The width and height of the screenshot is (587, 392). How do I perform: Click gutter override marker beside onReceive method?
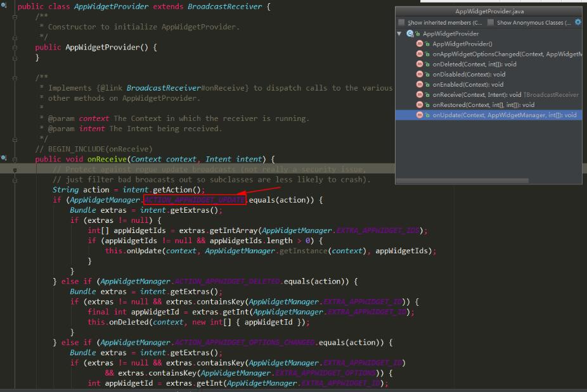[x=4, y=158]
